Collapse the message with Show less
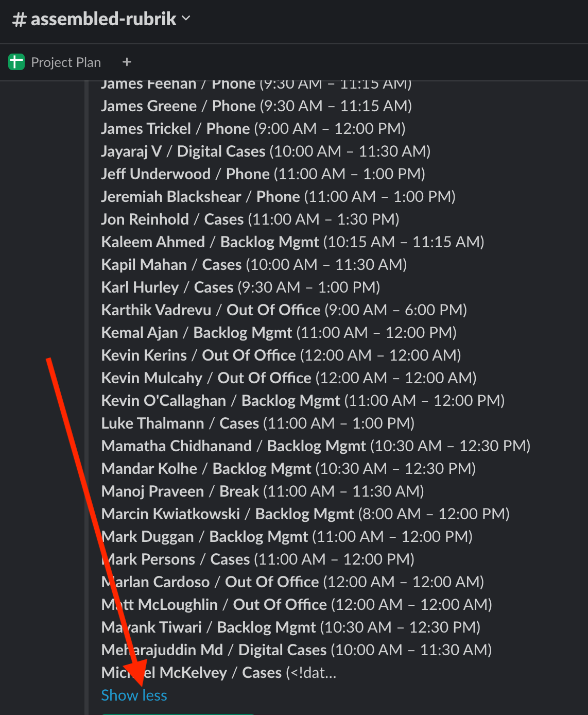This screenshot has height=715, width=588. tap(134, 695)
